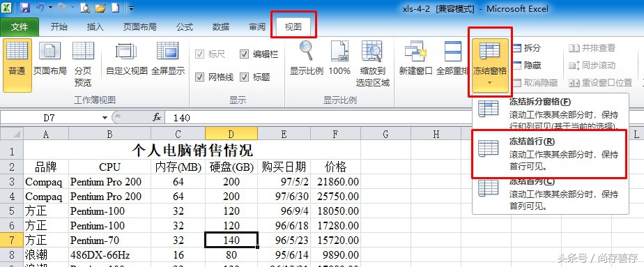644x267 pixels.
Task: Click 同步滚动 synchronous scrolling
Action: [x=592, y=66]
